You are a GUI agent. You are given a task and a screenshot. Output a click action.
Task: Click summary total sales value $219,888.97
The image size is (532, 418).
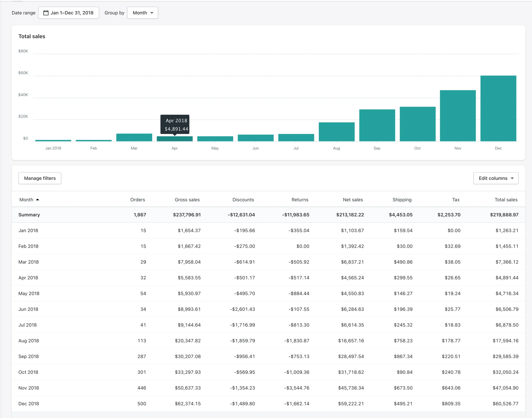click(x=504, y=215)
